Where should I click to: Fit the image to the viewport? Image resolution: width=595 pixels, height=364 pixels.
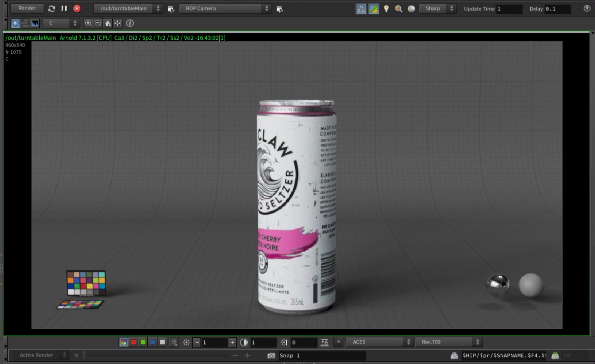(x=117, y=23)
